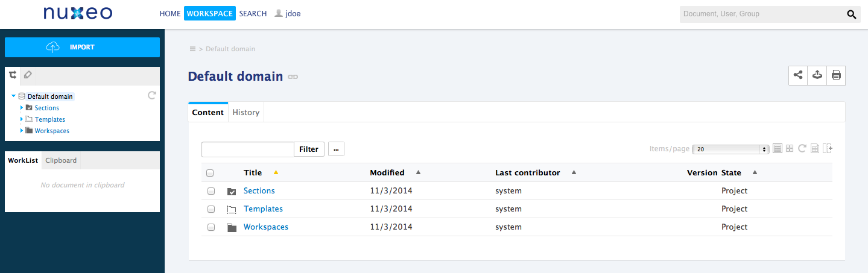Open the WORKSPACE menu item

click(x=209, y=14)
